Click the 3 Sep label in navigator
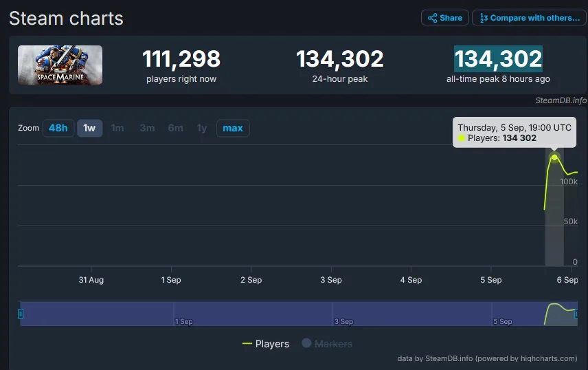Screen dimensions: 588x370 coord(344,322)
